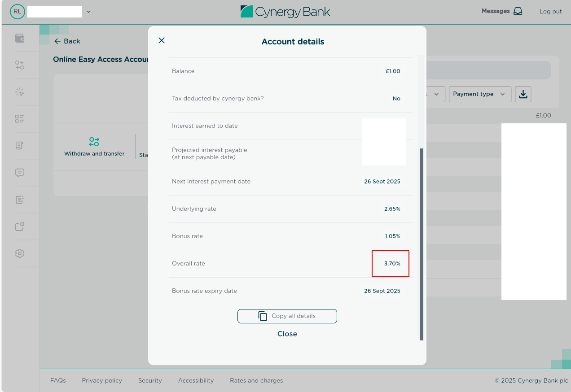Screen dimensions: 571x392
Task: Click the Withdraw and transfer action
Action: (x=94, y=147)
